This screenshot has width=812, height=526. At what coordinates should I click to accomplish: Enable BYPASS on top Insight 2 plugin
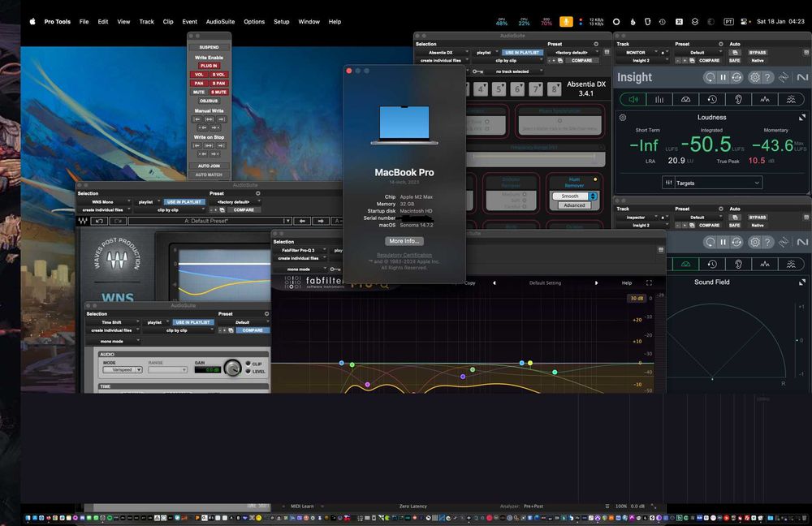tap(757, 52)
